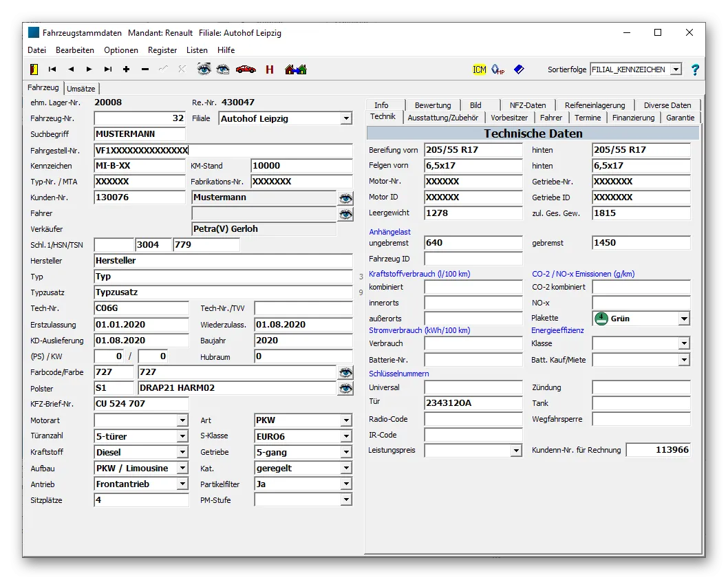This screenshot has width=728, height=580.
Task: Open the Filiale dropdown
Action: [346, 119]
